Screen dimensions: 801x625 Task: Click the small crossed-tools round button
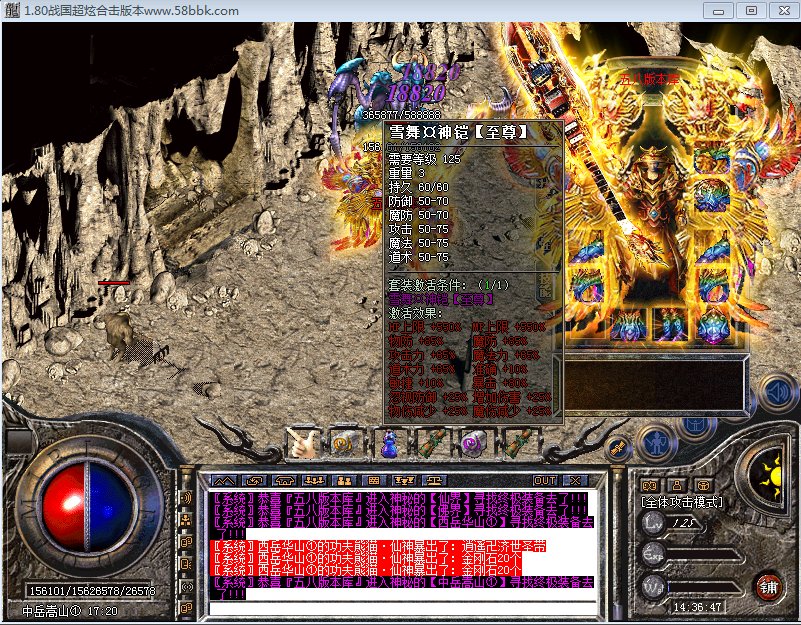point(617,449)
